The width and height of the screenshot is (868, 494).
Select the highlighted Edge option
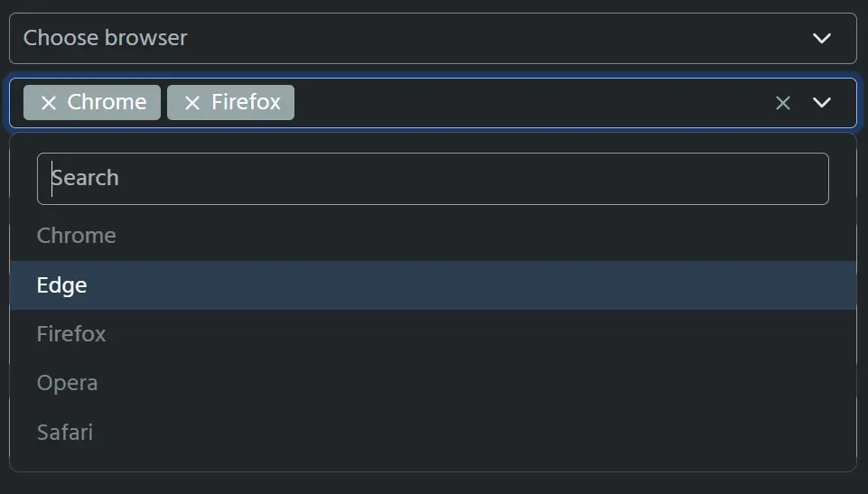tap(433, 285)
